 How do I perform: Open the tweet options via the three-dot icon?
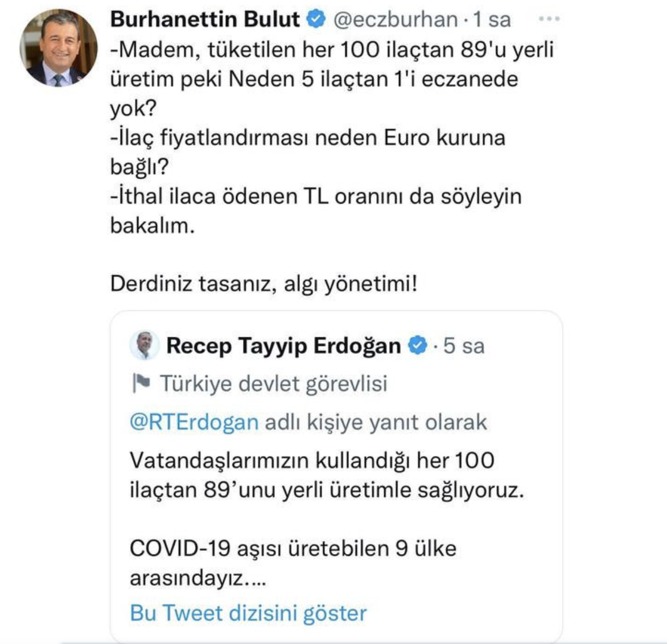pos(548,17)
